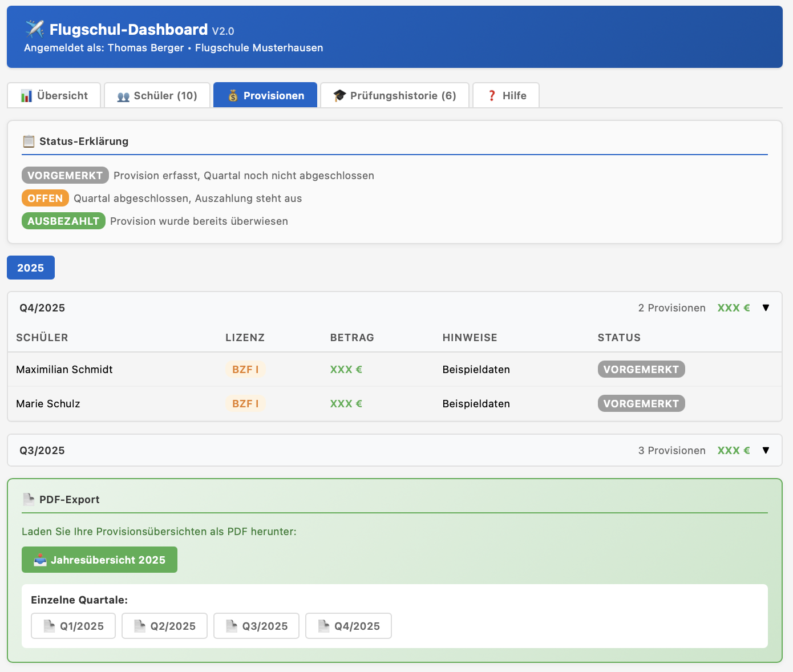
Task: Click the red question mark Hilfe icon
Action: tap(492, 96)
